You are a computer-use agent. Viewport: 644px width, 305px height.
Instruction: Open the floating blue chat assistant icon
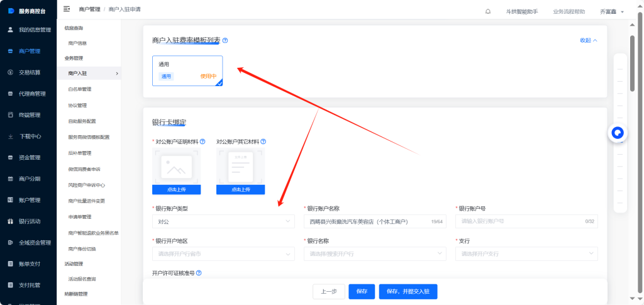point(618,133)
